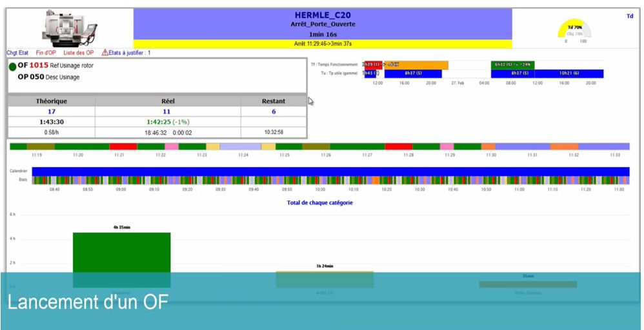
Task: Click the yellow Arrêt 11:29:46 status bar
Action: (322, 44)
